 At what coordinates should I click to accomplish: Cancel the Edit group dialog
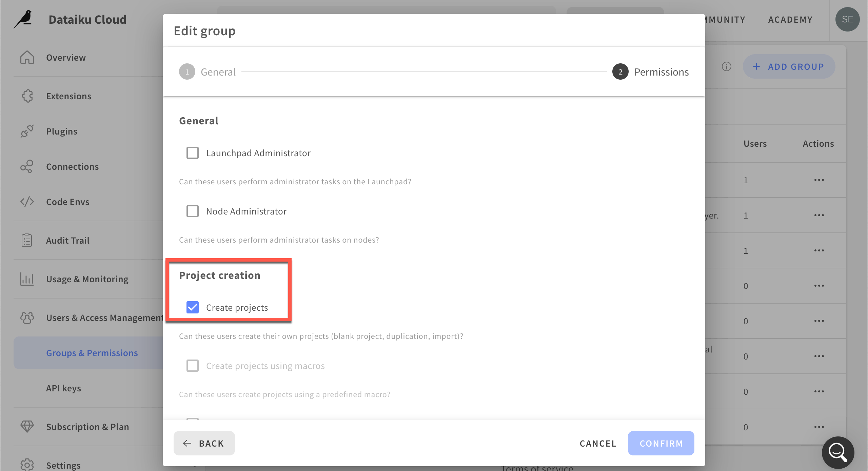coord(598,443)
